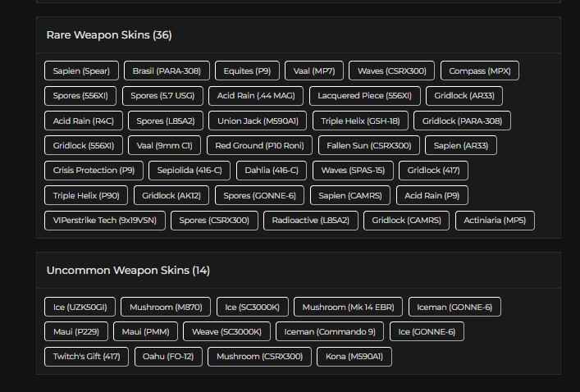Open the Red Ground (P10 Roni) skin
This screenshot has width=580, height=392.
pos(258,146)
